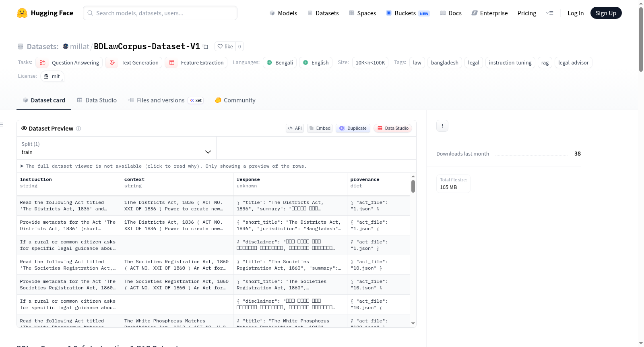Click the table scroll up arrow
This screenshot has height=347, width=644.
[x=413, y=177]
